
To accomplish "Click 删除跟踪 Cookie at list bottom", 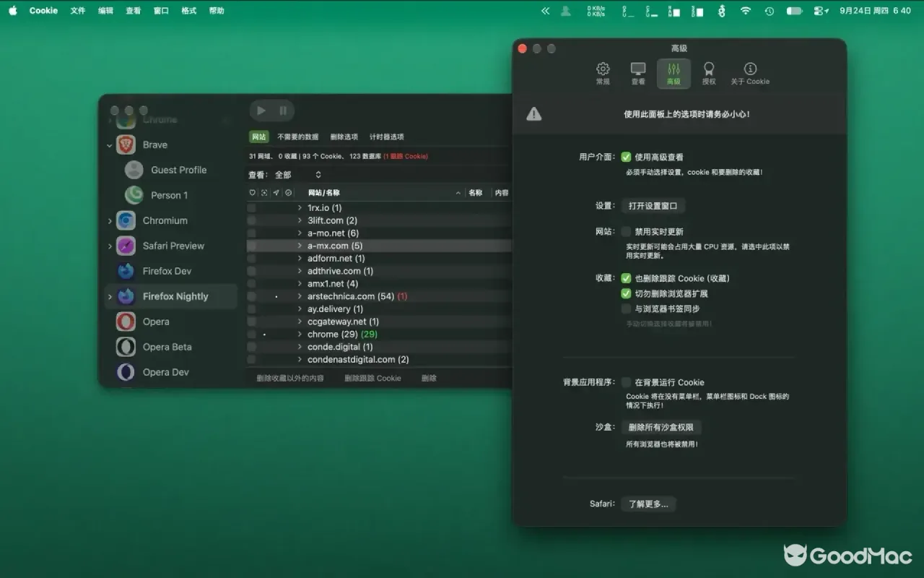I will 372,378.
